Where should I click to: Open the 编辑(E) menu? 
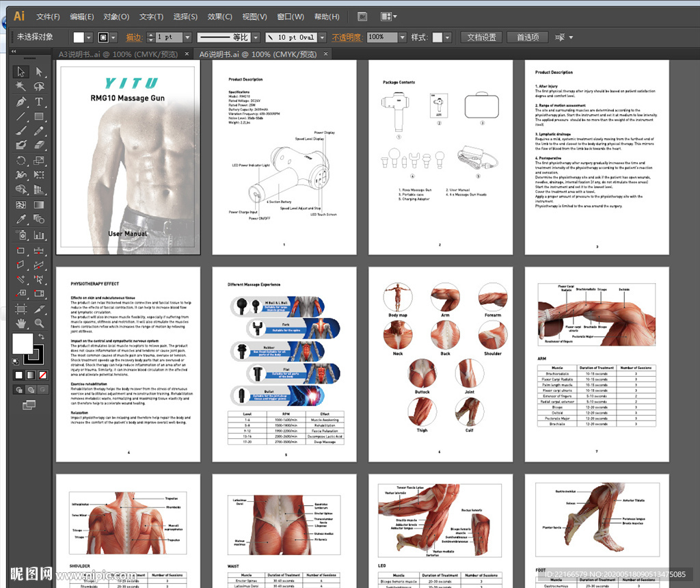(x=82, y=17)
